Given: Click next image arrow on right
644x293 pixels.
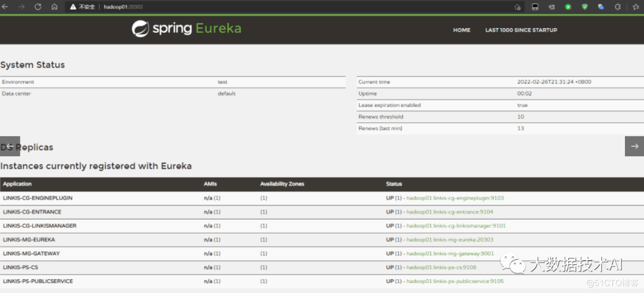Looking at the screenshot, I should [x=634, y=146].
